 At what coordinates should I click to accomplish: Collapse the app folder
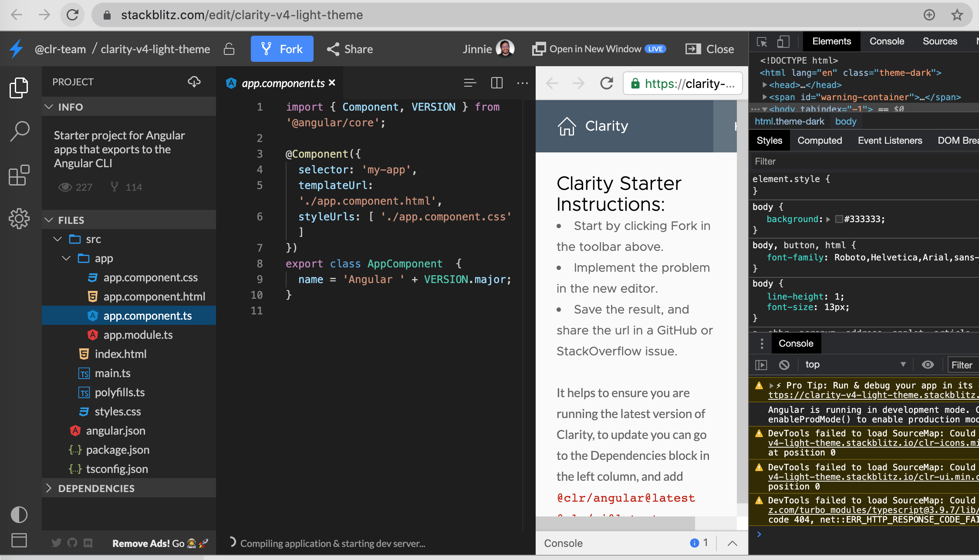[x=66, y=258]
